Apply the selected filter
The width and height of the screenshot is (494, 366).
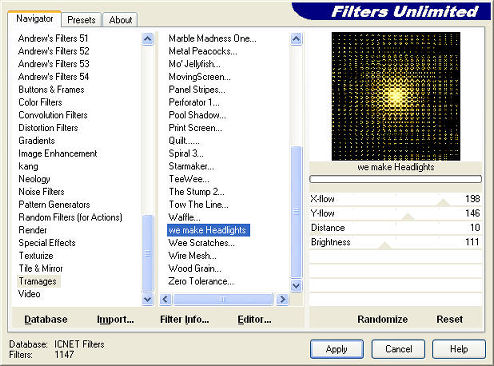(x=337, y=349)
